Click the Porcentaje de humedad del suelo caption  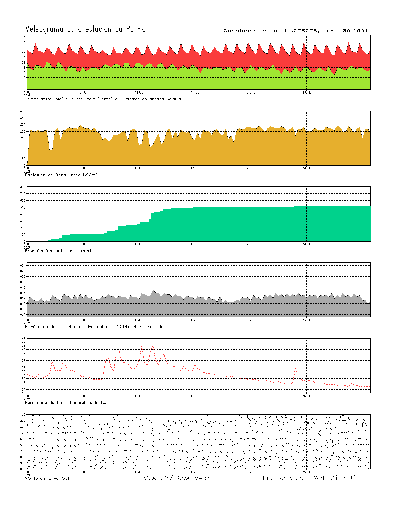66,403
